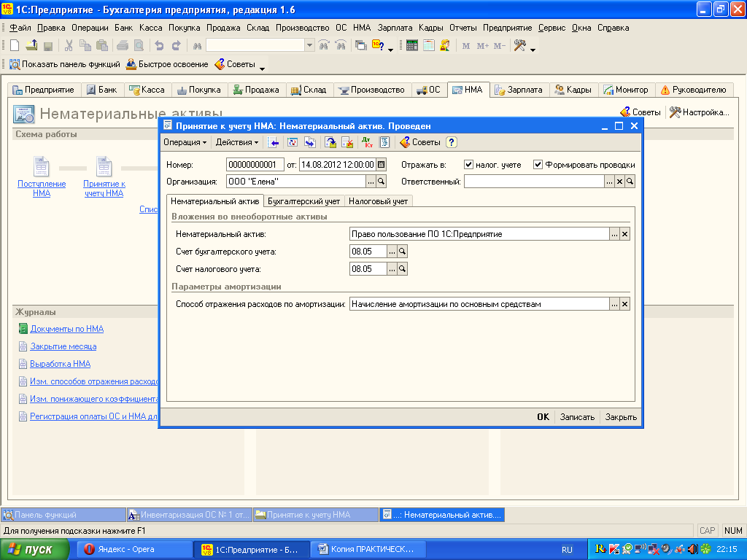747x560 pixels.
Task: Click the Dt/Kt posting result icon
Action: [x=366, y=142]
